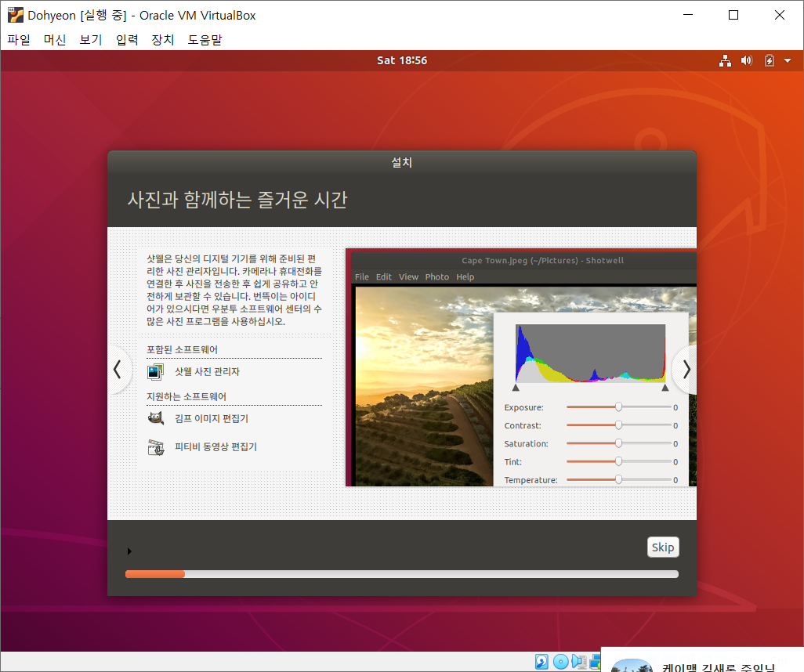This screenshot has height=672, width=804.
Task: Click the Ubuntu battery status icon
Action: (x=770, y=60)
